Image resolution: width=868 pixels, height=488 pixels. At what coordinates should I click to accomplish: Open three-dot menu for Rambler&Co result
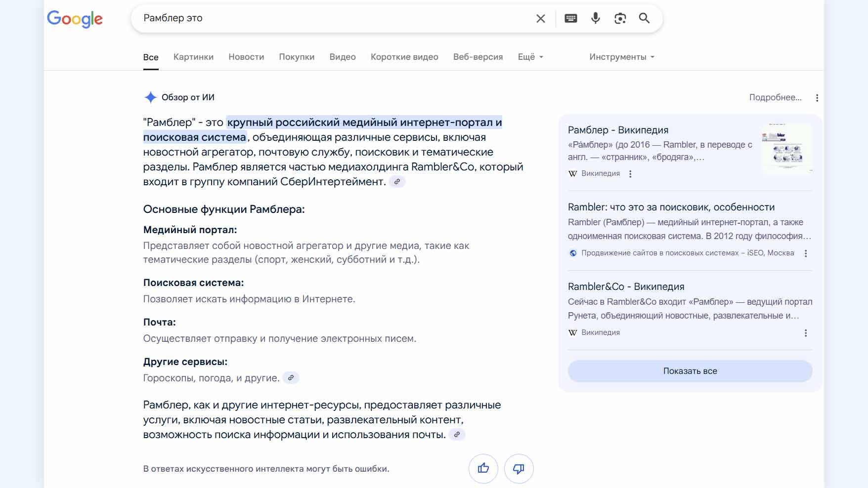(806, 333)
